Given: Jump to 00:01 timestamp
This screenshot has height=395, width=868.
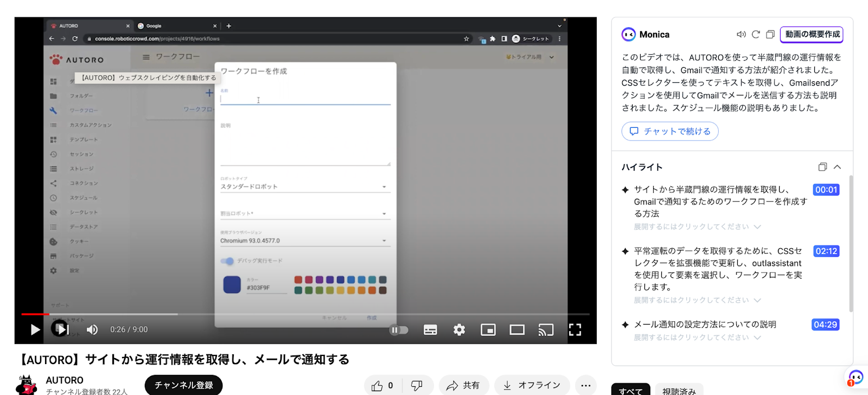Looking at the screenshot, I should point(826,190).
